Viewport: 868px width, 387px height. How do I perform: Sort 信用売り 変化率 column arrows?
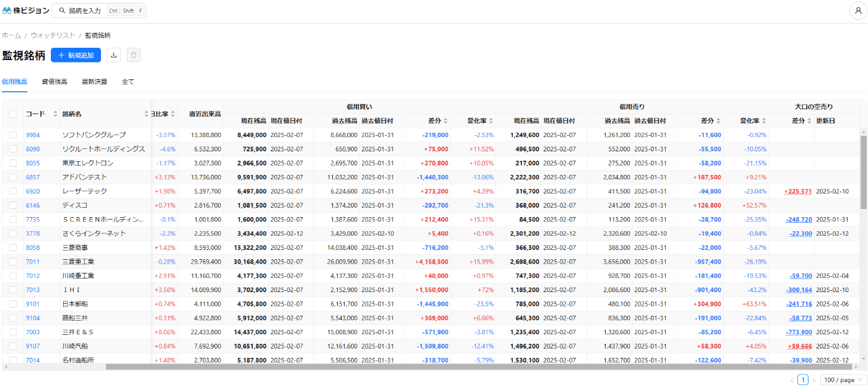coord(764,120)
